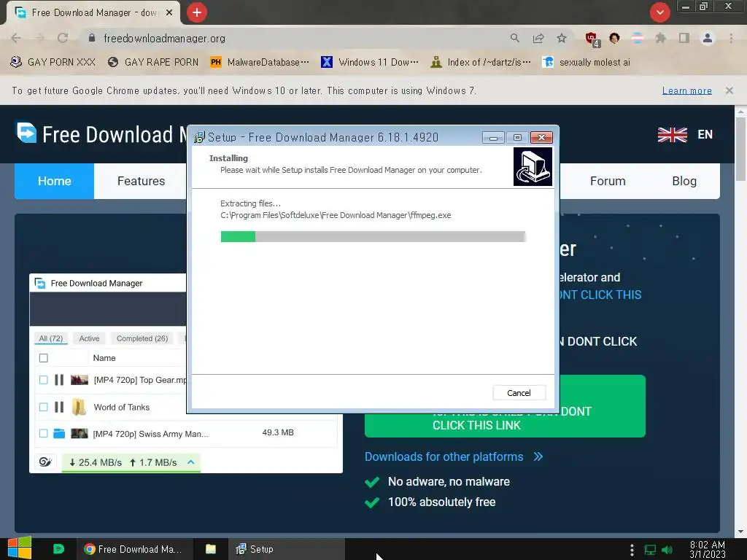Open the striped flag extension icon

click(638, 38)
